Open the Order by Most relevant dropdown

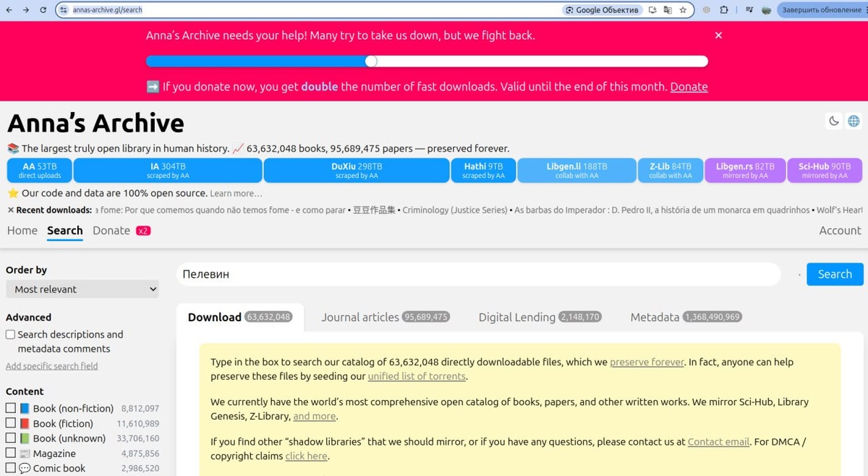(82, 289)
